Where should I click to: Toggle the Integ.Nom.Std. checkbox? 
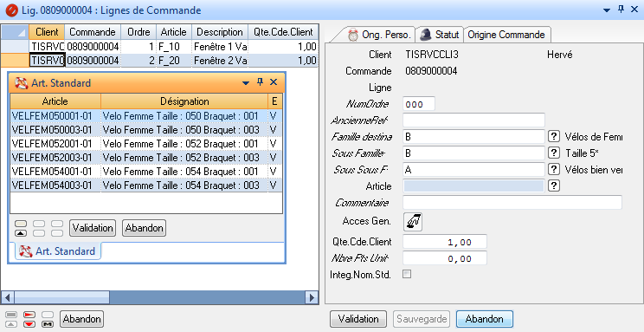pyautogui.click(x=407, y=274)
